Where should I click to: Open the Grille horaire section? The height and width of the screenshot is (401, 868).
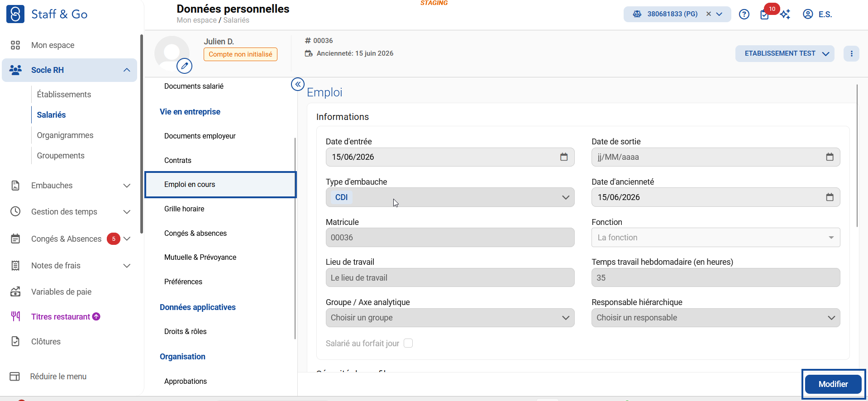(x=184, y=209)
